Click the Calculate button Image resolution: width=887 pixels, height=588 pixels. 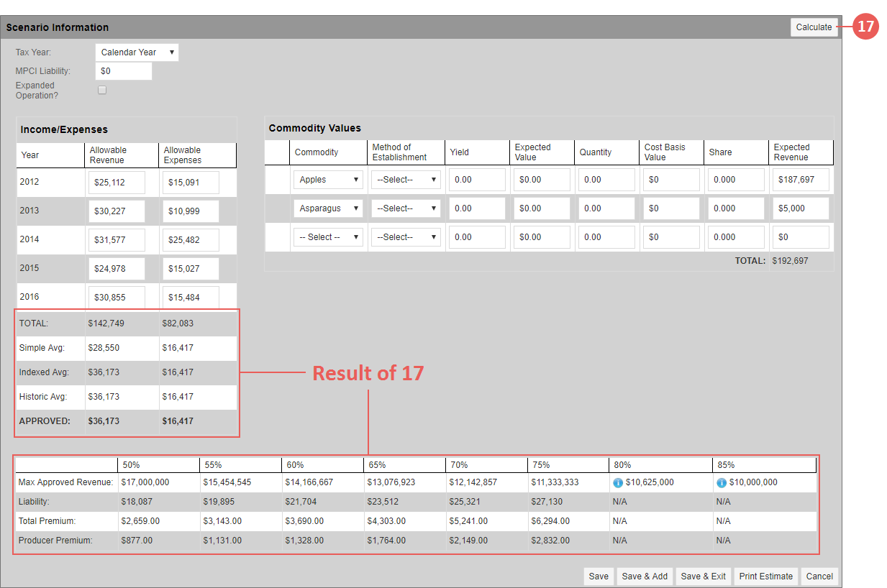814,27
